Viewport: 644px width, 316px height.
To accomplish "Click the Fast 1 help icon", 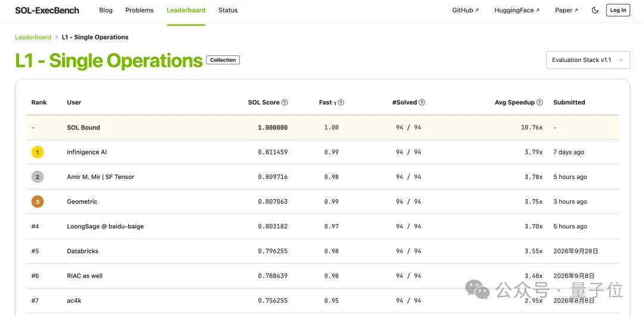I will click(341, 103).
